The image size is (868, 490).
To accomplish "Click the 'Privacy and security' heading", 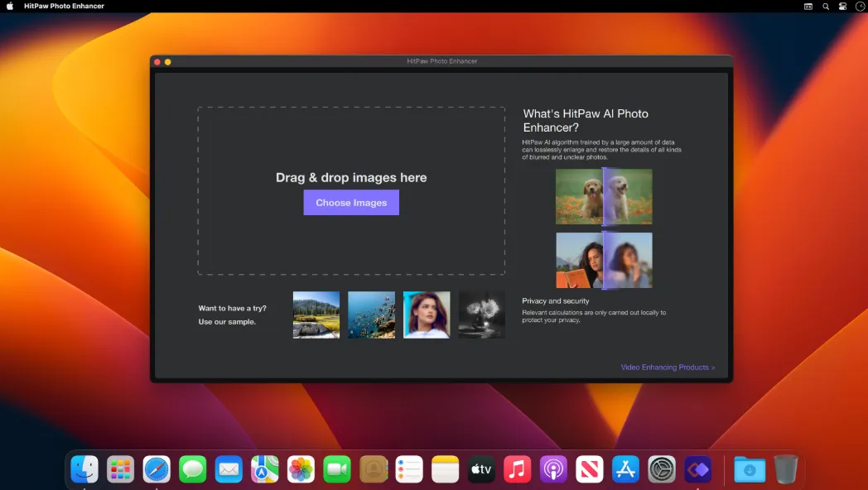I will [x=555, y=300].
